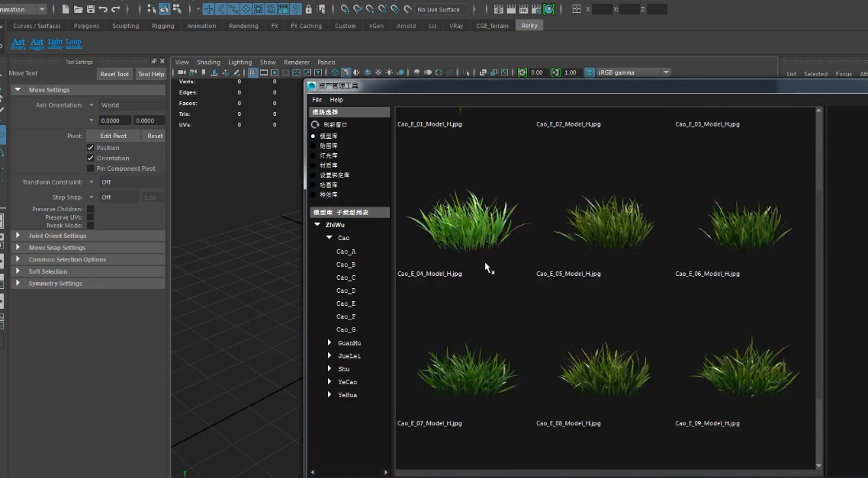The width and height of the screenshot is (868, 478).
Task: Click the save scene icon
Action: coord(91,9)
